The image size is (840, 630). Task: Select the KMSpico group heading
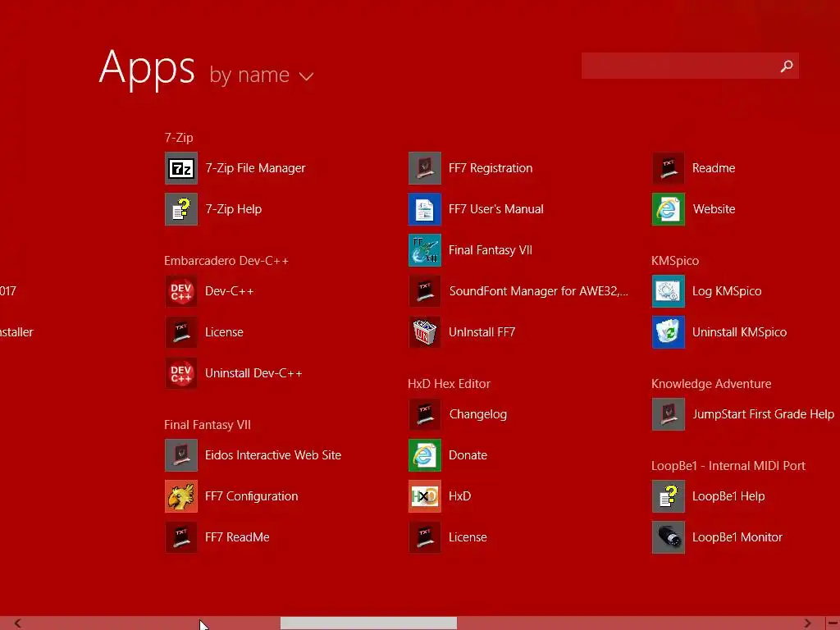pos(675,261)
